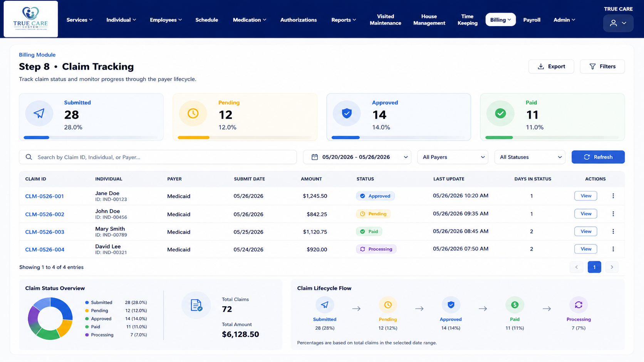The image size is (644, 362).
Task: Open claim link CLM-0526-002
Action: click(x=45, y=214)
